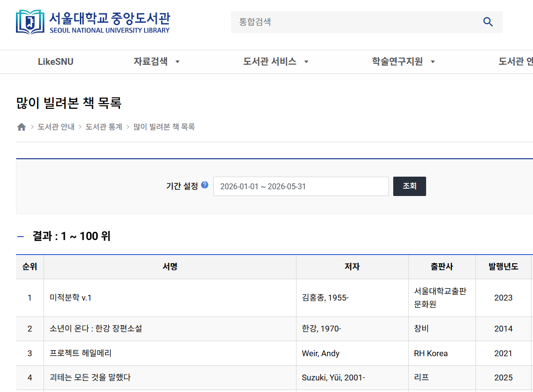Expand the 학술연구지원 dropdown arrow
Viewport: 533px width, 392px height.
433,62
